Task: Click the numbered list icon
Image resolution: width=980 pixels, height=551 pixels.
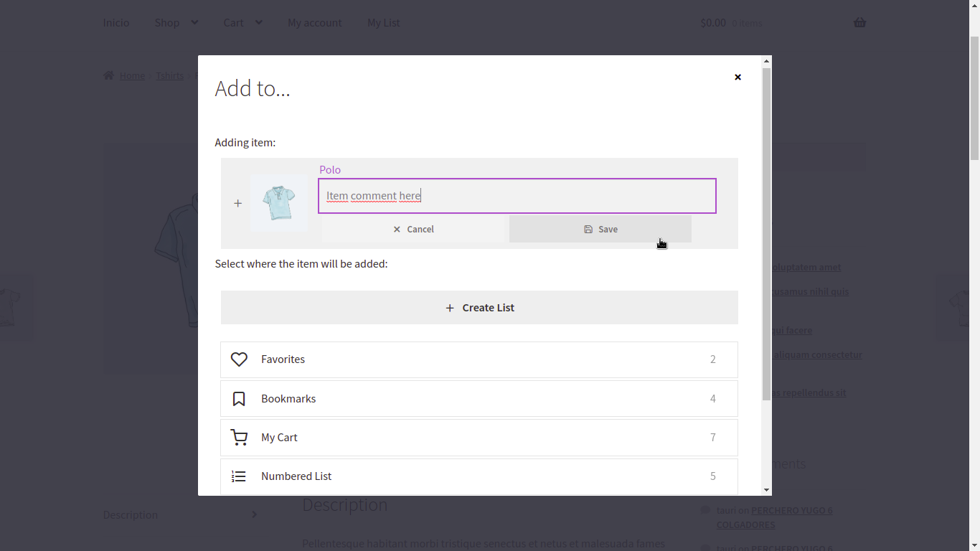Action: click(x=239, y=476)
